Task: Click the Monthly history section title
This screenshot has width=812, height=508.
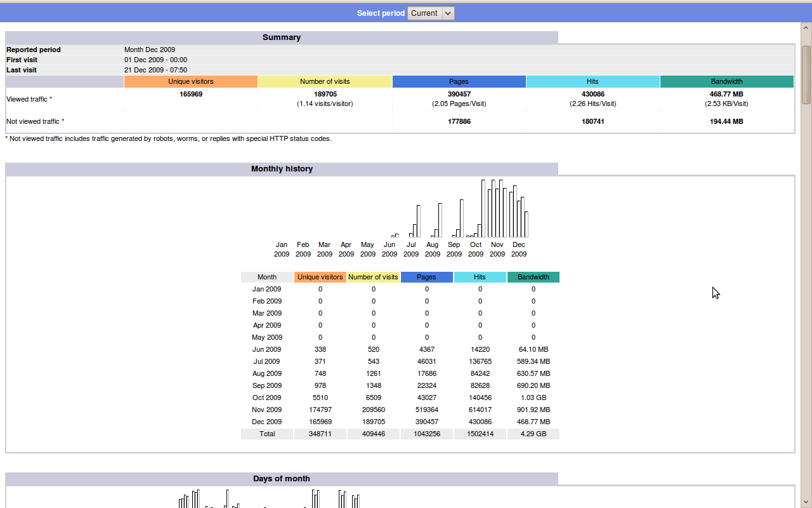Action: click(x=282, y=169)
